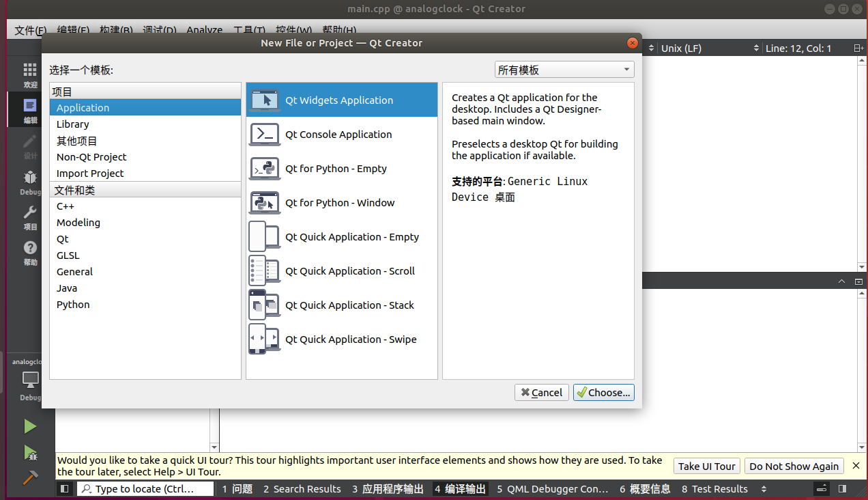The width and height of the screenshot is (868, 500).
Task: Select Qt for Python - Window template
Action: [x=342, y=203]
